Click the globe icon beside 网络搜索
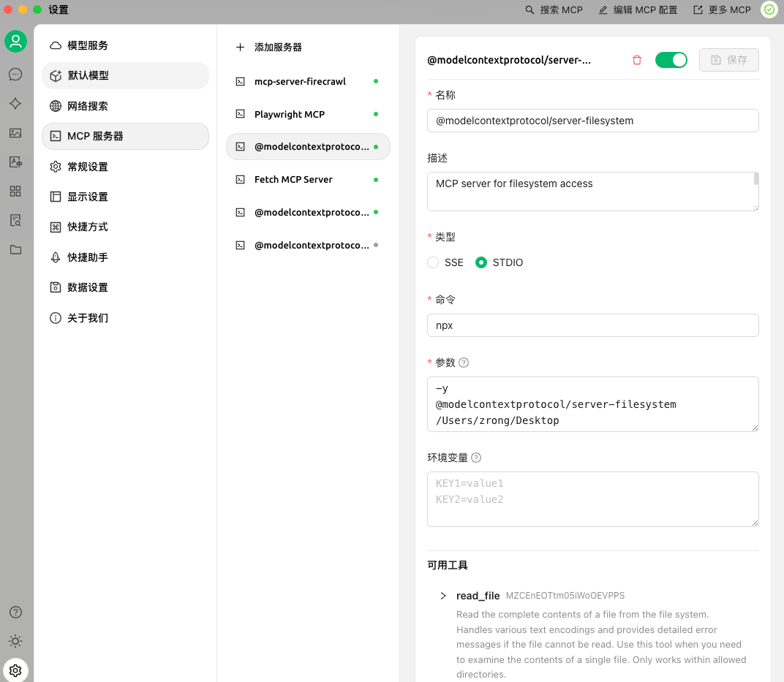Image resolution: width=784 pixels, height=682 pixels. pyautogui.click(x=56, y=106)
